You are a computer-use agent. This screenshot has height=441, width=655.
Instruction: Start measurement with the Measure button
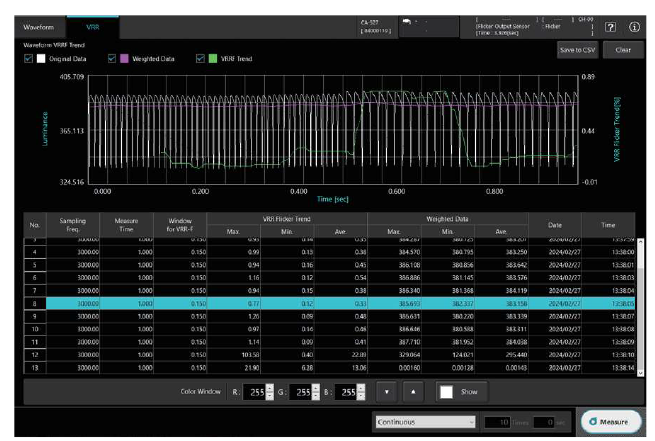[x=611, y=422]
